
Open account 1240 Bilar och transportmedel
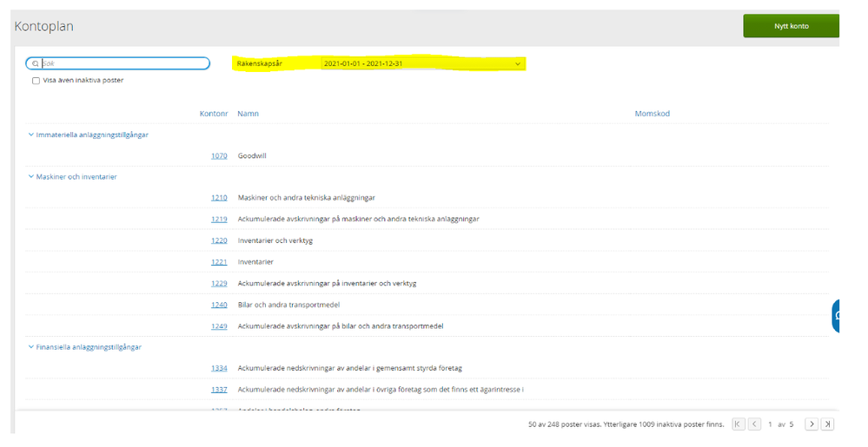click(219, 305)
